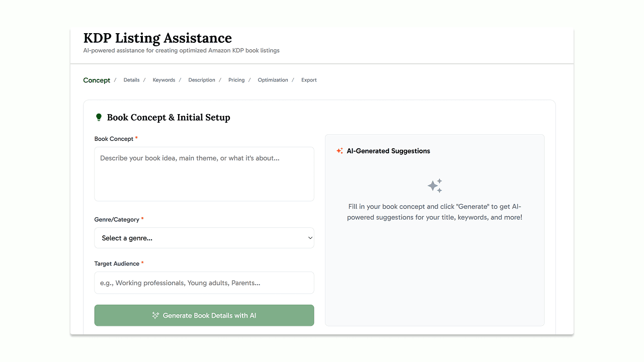Screen dimensions: 644x362
Task: Switch to the Export step
Action: pos(309,80)
